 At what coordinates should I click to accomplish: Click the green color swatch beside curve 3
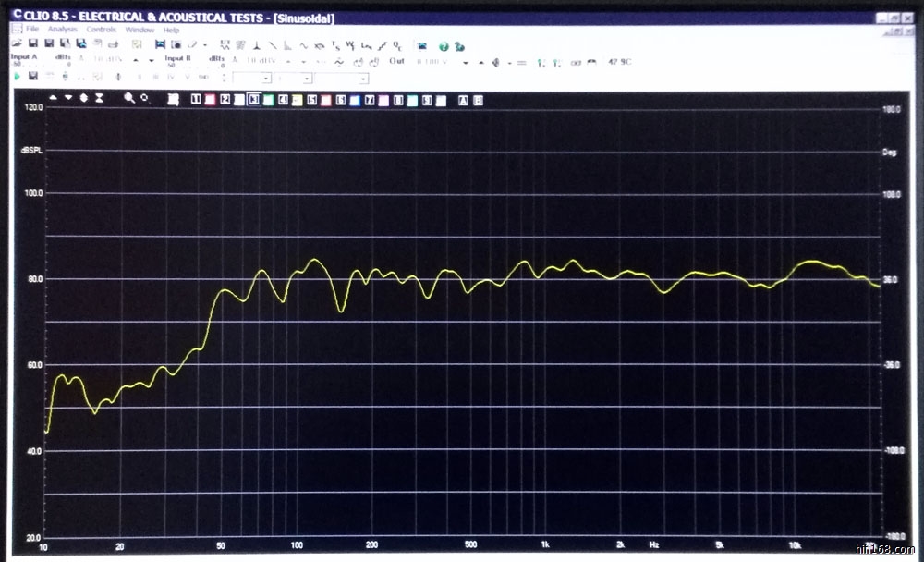pyautogui.click(x=267, y=99)
